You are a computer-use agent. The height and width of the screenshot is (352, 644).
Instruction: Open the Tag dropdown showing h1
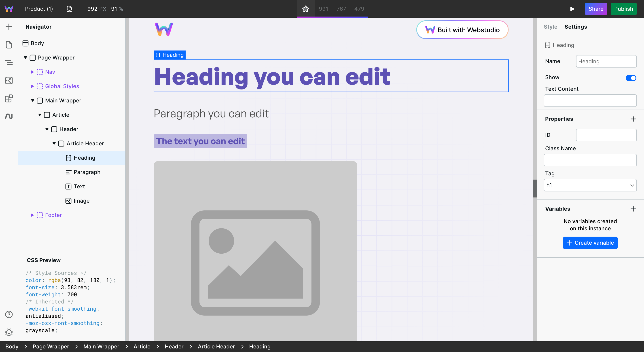point(590,185)
